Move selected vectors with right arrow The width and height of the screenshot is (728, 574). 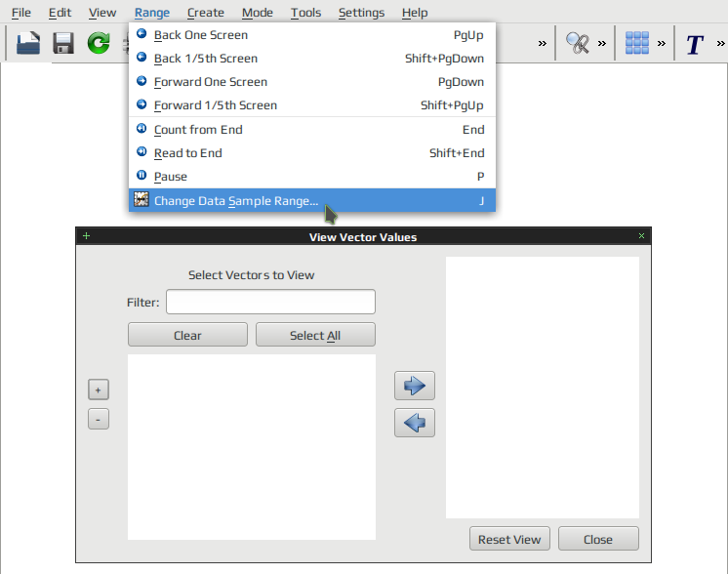[x=415, y=386]
